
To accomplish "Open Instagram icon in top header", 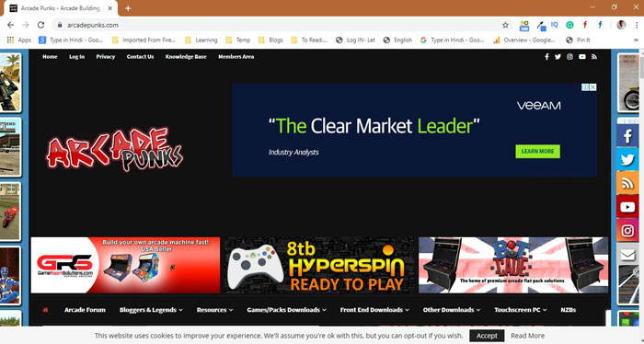I will tap(569, 57).
